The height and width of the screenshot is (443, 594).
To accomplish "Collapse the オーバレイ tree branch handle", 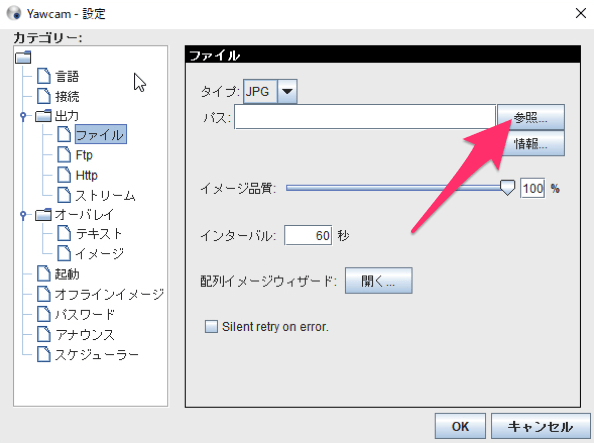I will (23, 215).
